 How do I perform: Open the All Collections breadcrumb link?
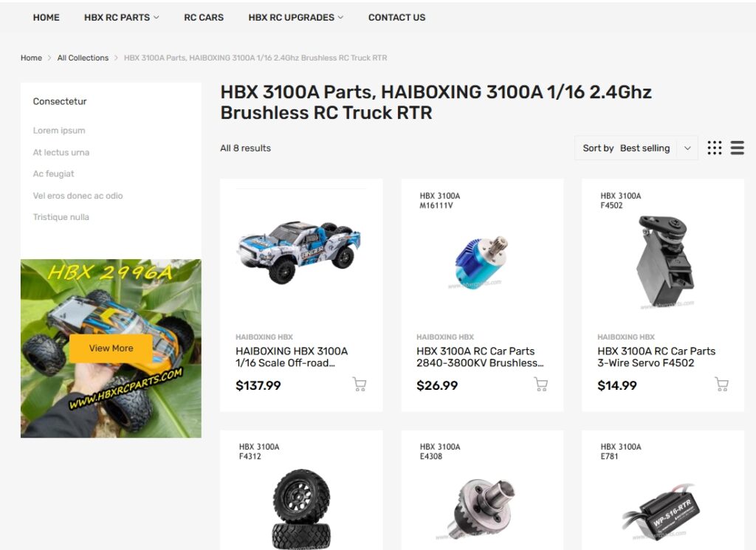(83, 58)
